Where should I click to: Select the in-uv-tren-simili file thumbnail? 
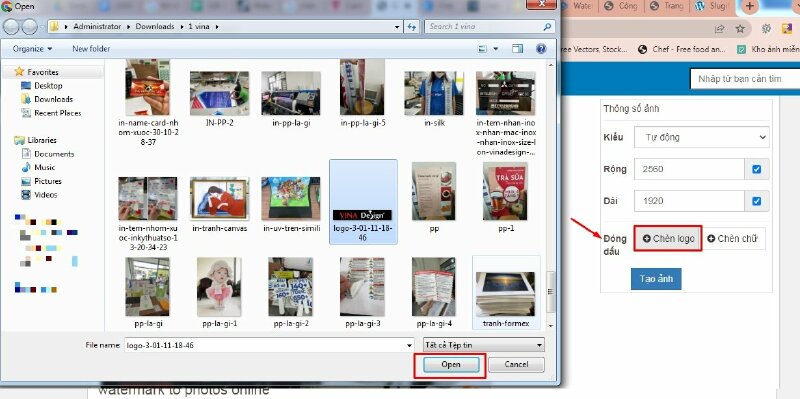[291, 198]
